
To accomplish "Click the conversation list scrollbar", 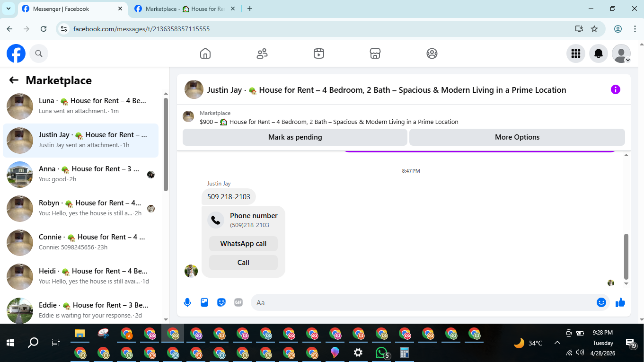I will pos(166,144).
